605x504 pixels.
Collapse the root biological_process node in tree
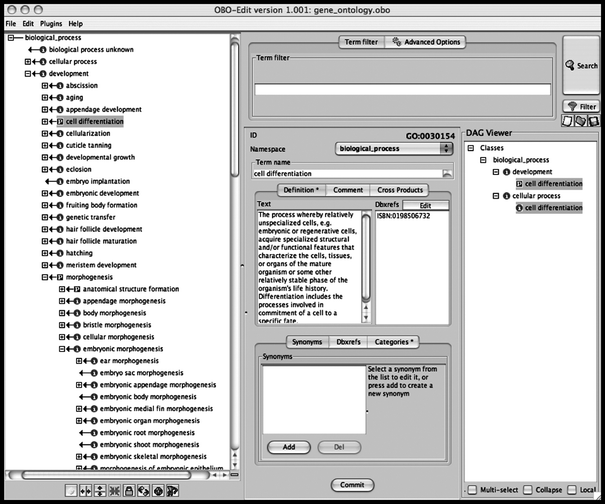[x=11, y=38]
